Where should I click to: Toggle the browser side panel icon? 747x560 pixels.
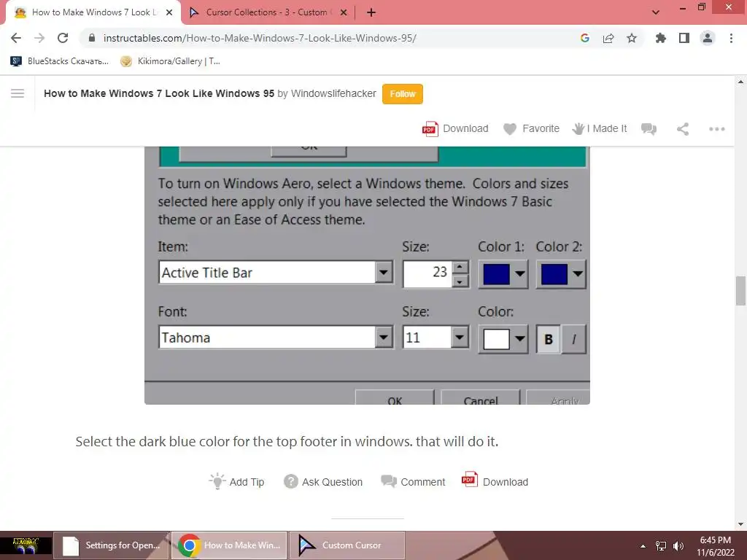tap(684, 38)
